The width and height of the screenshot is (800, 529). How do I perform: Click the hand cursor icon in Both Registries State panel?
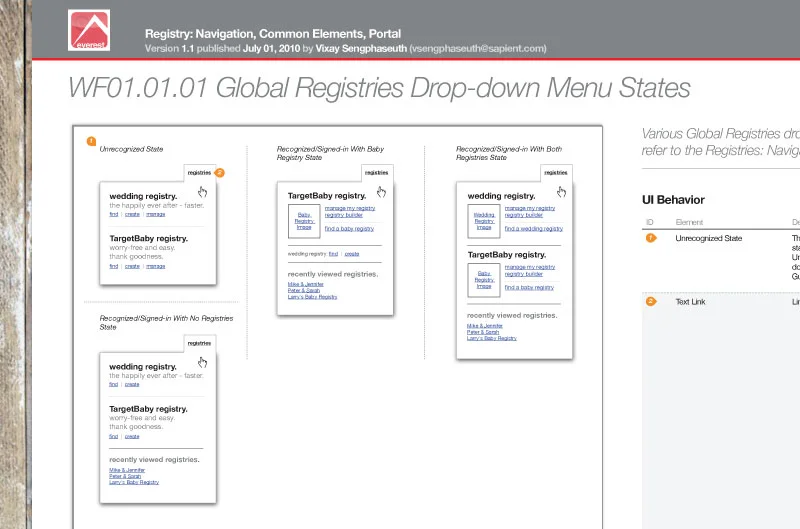click(x=561, y=192)
